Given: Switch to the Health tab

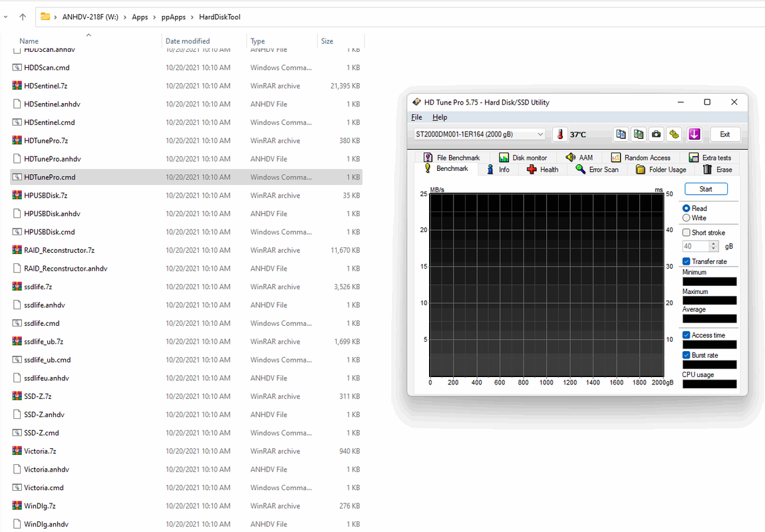Looking at the screenshot, I should 543,169.
